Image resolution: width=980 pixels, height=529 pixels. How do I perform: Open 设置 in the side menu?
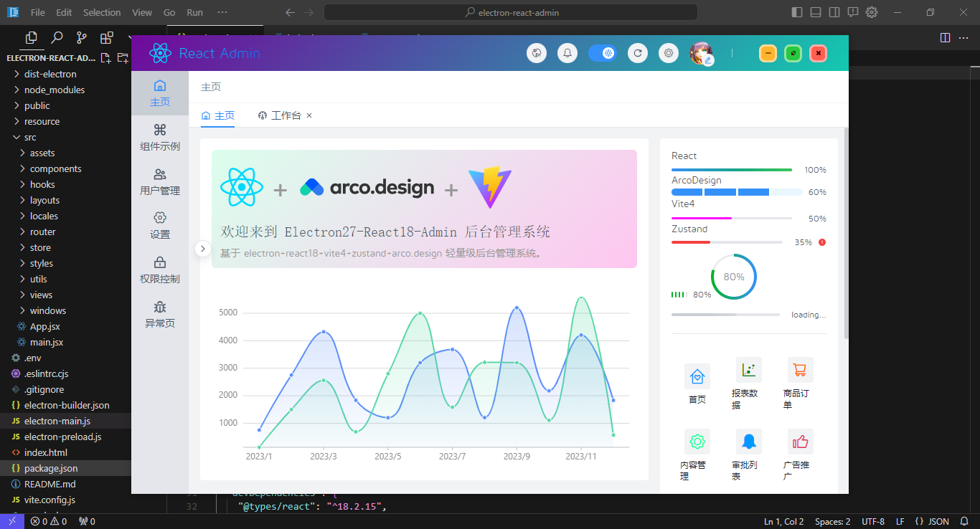pyautogui.click(x=160, y=226)
